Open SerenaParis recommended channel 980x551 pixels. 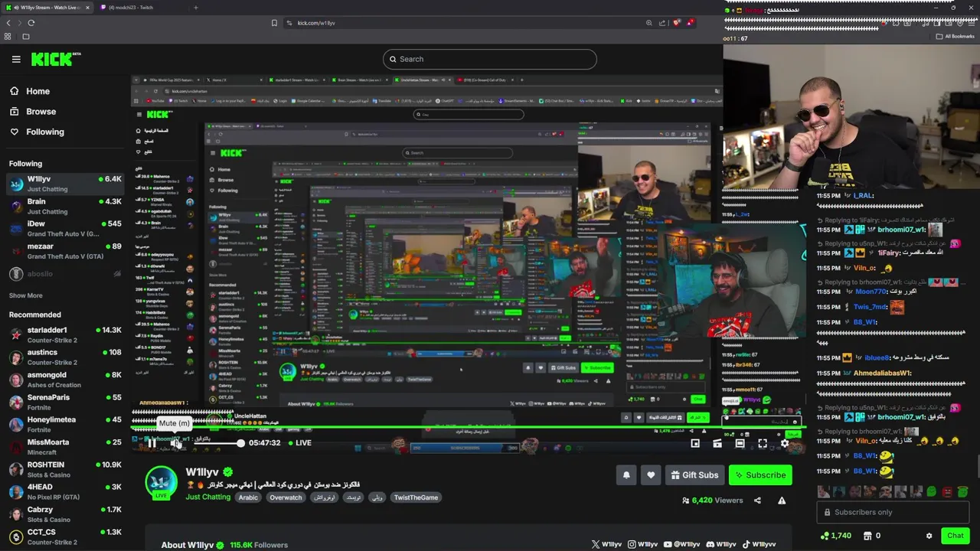pyautogui.click(x=65, y=402)
